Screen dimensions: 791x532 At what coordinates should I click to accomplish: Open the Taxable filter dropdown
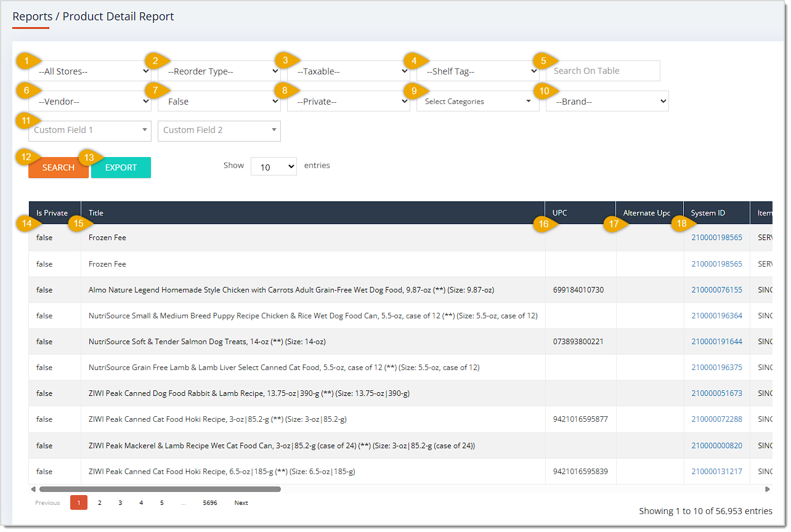(349, 71)
